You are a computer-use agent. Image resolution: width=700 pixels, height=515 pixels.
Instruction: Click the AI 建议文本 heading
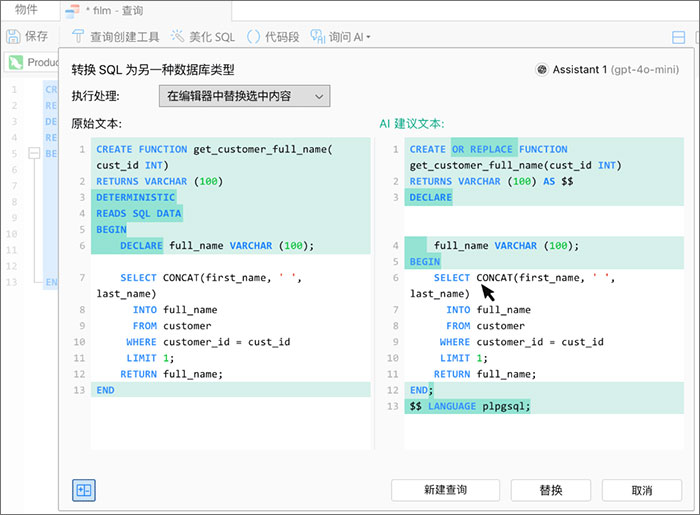tap(412, 124)
